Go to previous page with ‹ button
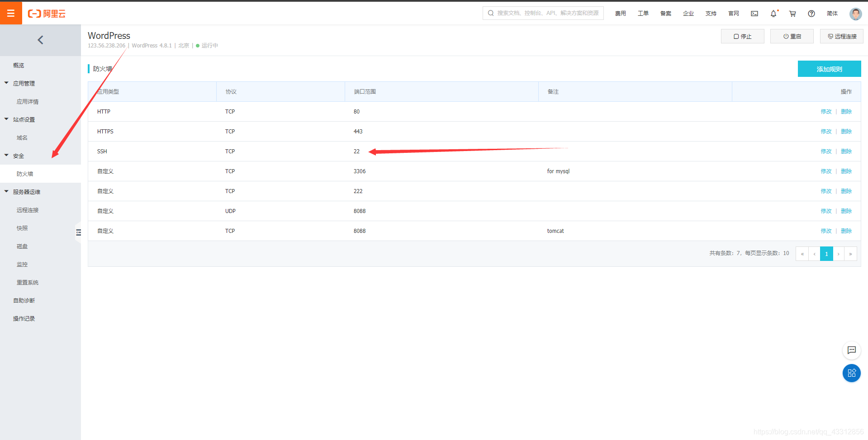 [x=815, y=254]
